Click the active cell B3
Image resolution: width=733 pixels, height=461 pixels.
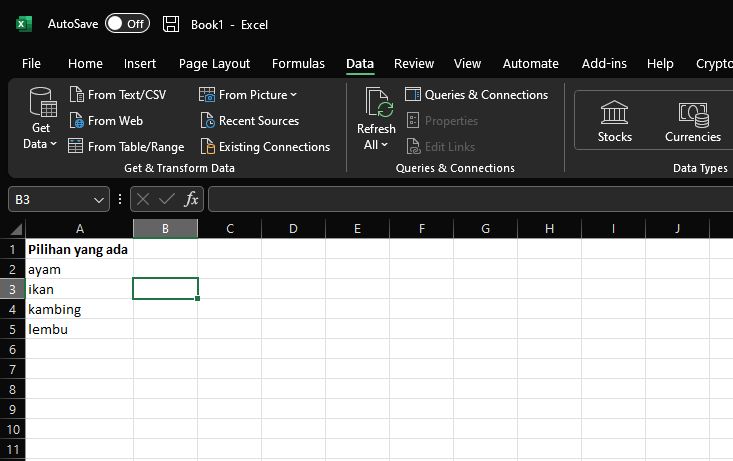[x=165, y=288]
